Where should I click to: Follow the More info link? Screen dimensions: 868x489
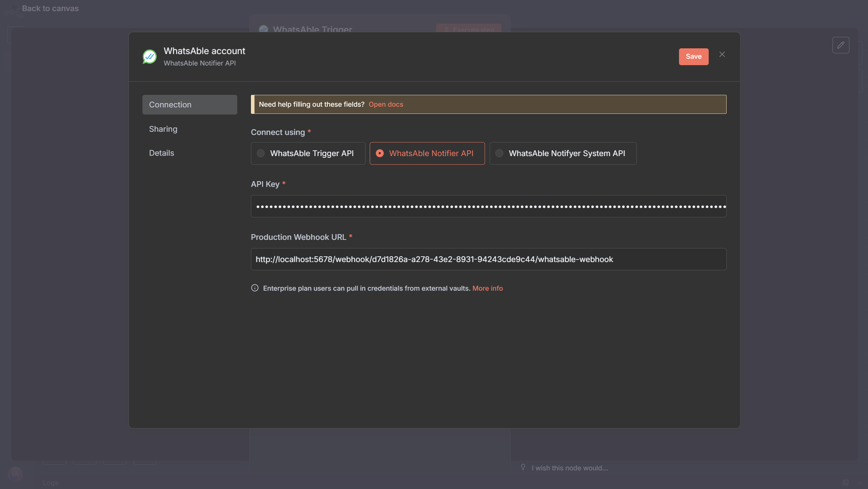pos(487,288)
